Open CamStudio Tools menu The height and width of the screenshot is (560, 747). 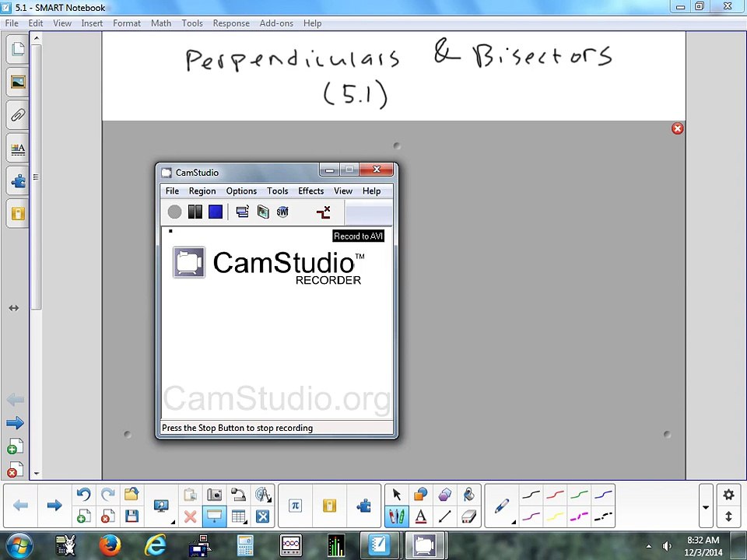click(x=277, y=191)
